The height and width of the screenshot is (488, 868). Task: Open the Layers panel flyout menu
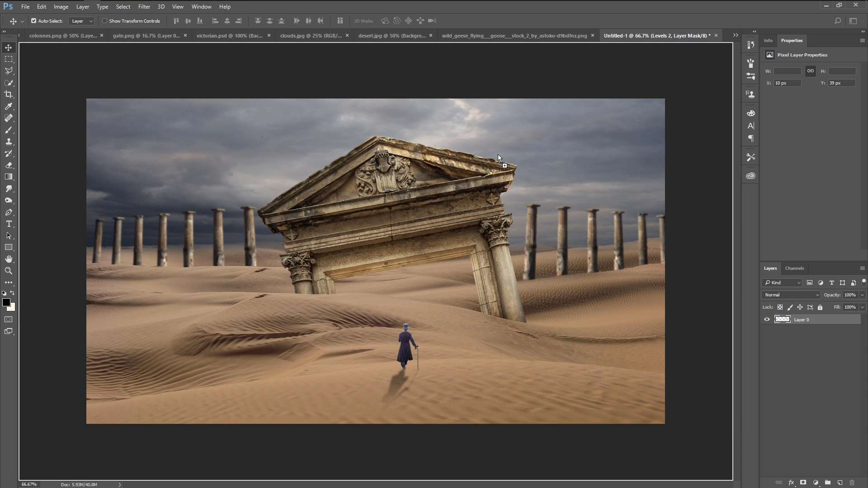tap(862, 268)
